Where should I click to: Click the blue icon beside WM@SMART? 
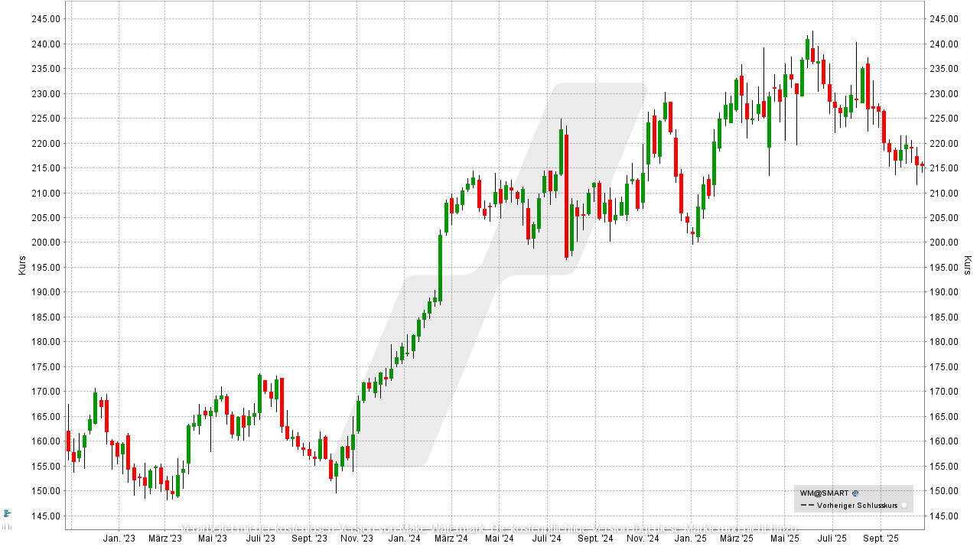[x=855, y=493]
